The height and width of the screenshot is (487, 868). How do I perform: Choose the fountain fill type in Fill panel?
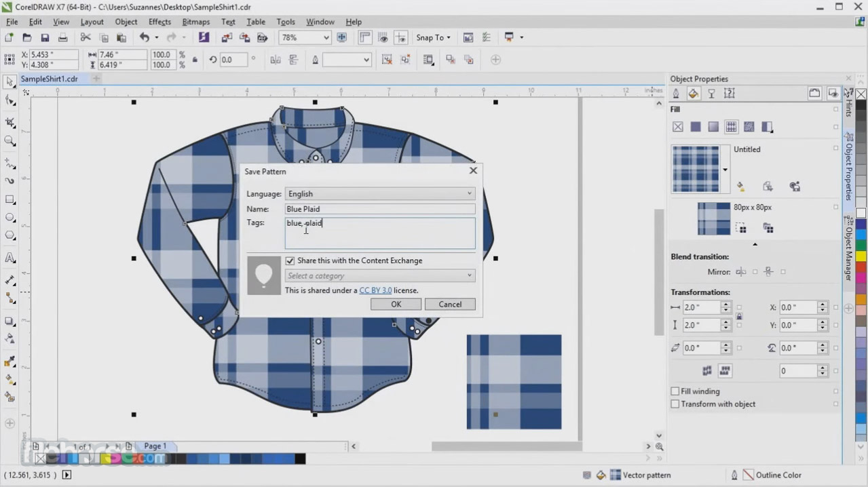[x=713, y=126]
